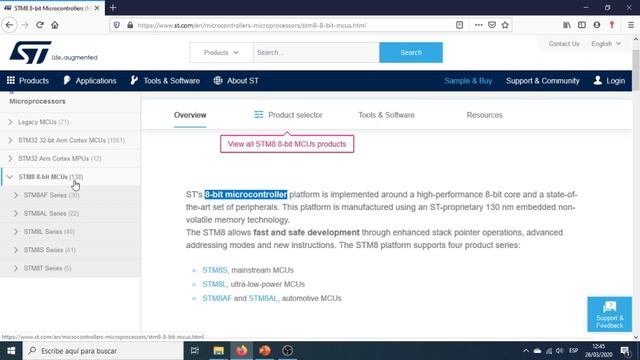Click the site Search input field
The height and width of the screenshot is (360, 640).
point(316,53)
